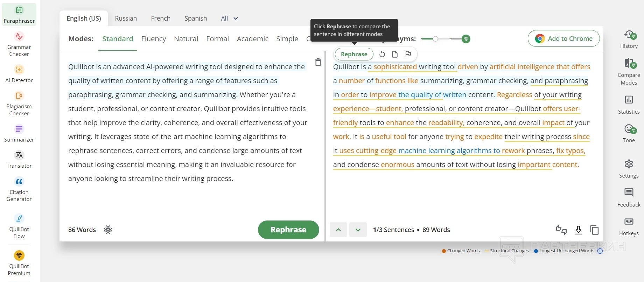Expand the All languages dropdown
This screenshot has width=644, height=282.
229,19
